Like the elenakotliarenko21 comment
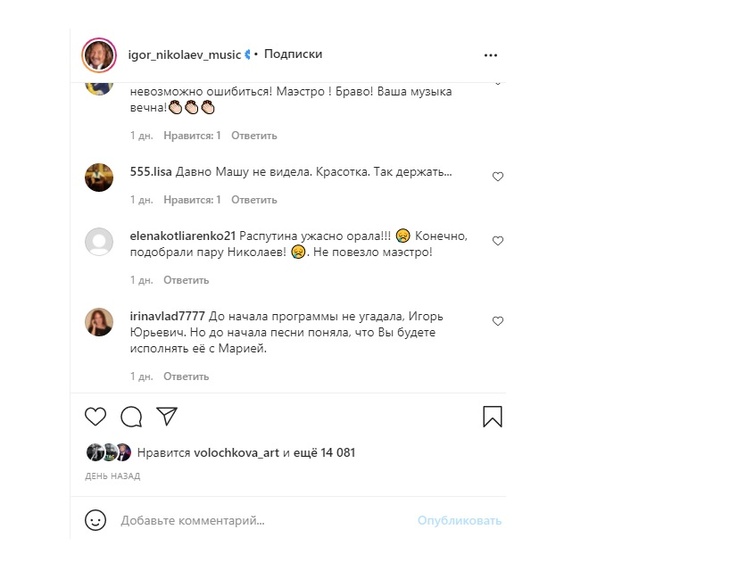730x571 pixels. pyautogui.click(x=498, y=241)
